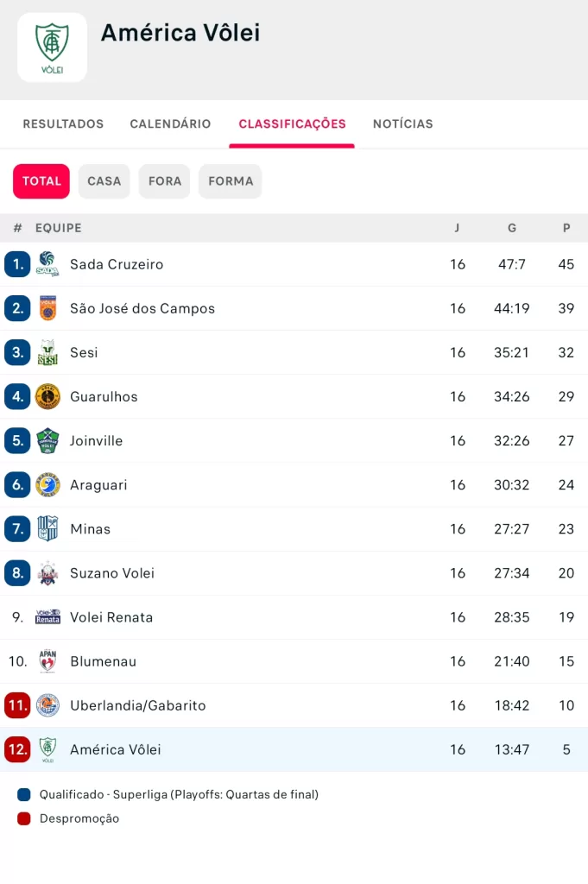Click the red position 12 badge

(17, 749)
